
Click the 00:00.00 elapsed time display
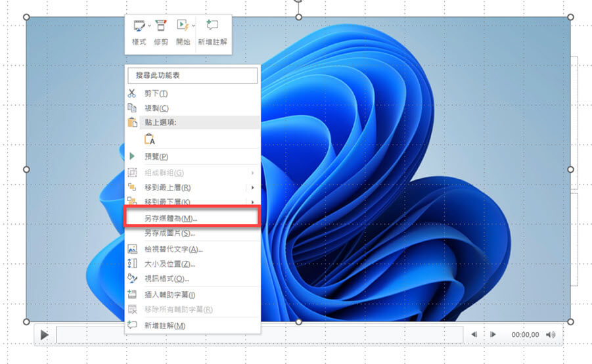[525, 334]
